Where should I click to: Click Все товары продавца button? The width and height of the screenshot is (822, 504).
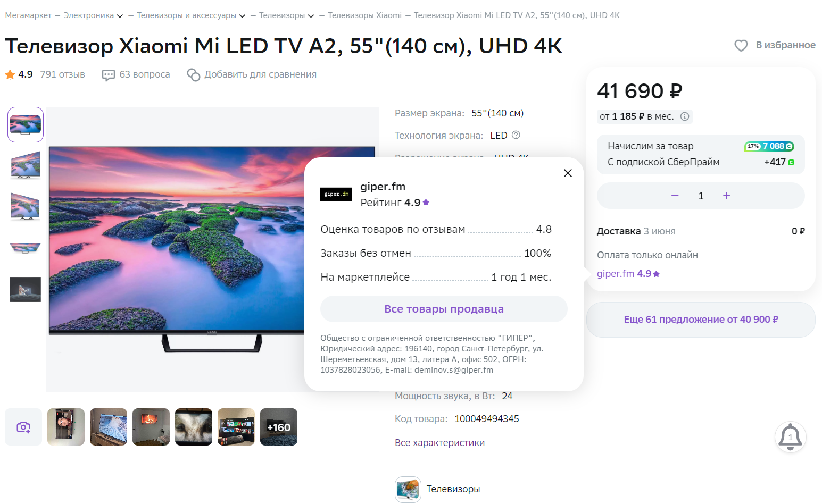click(444, 309)
